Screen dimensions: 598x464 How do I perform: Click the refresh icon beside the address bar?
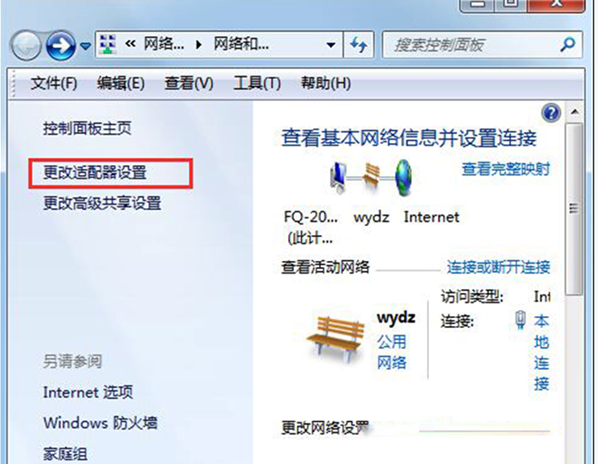[358, 45]
